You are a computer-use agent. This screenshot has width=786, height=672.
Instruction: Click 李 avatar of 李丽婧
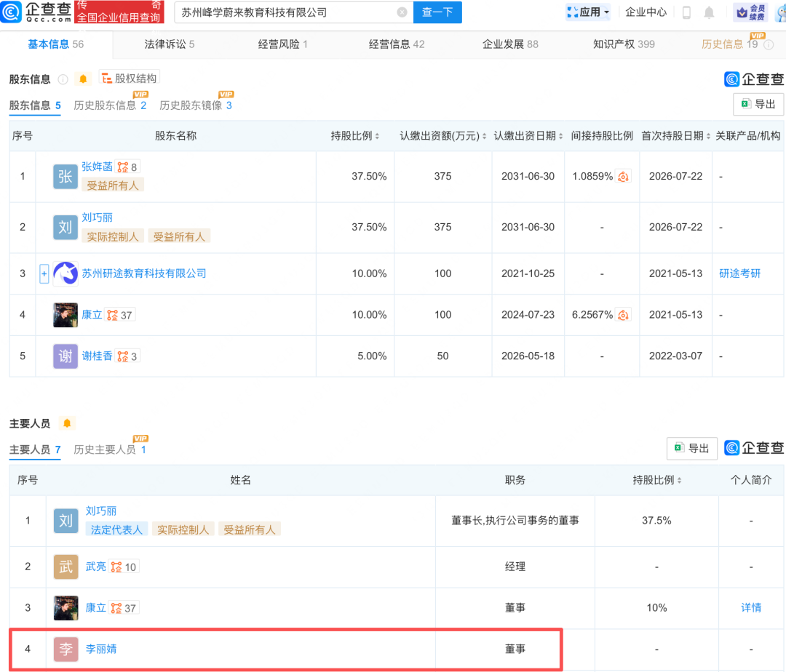(x=66, y=649)
